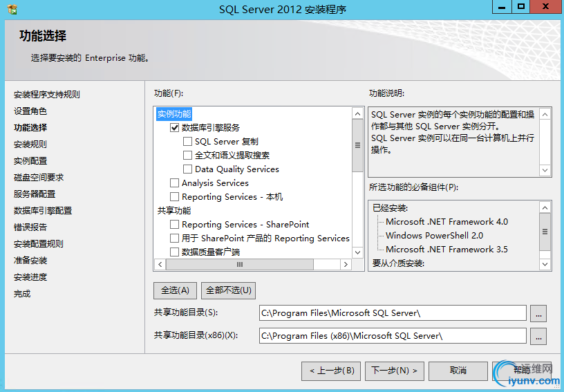Select the 服务器配置 step
564x392 pixels.
[x=35, y=194]
